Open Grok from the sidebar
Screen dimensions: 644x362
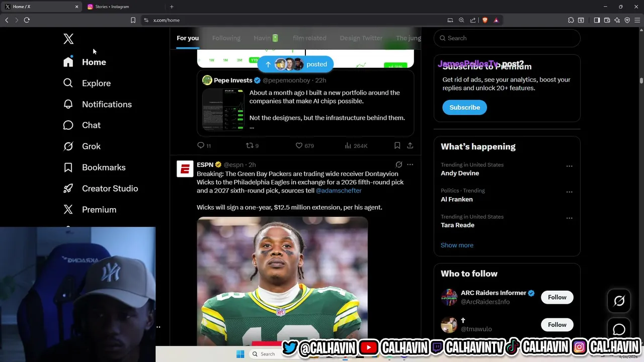(x=82, y=146)
